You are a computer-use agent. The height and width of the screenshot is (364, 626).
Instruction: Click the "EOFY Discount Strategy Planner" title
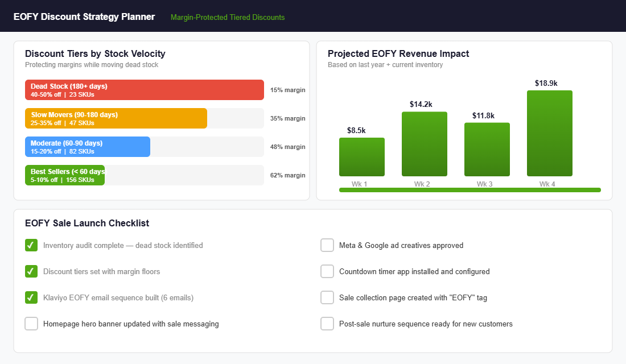point(84,16)
